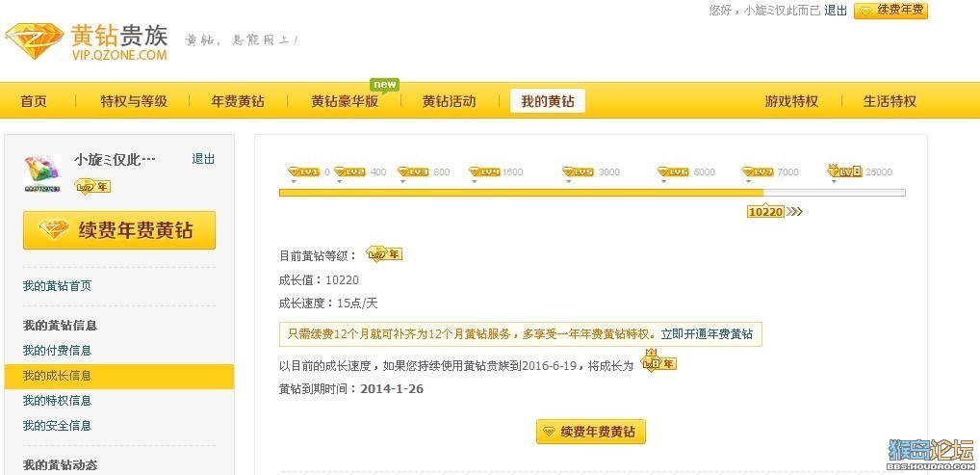The height and width of the screenshot is (475, 980).
Task: Open 我的付费信息 in sidebar
Action: click(57, 351)
